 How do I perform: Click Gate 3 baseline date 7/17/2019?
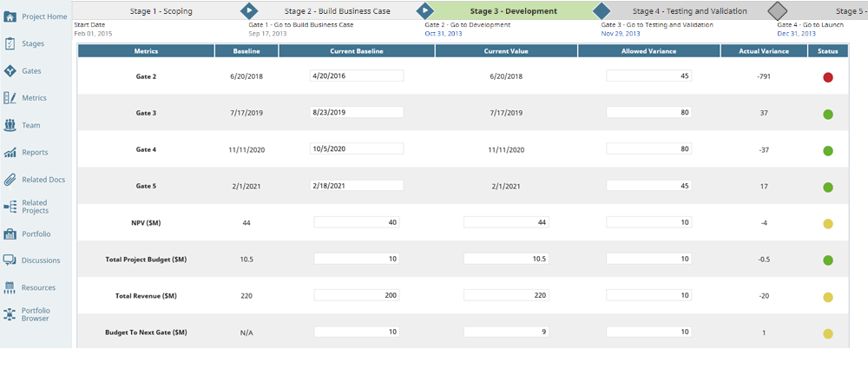(x=247, y=113)
